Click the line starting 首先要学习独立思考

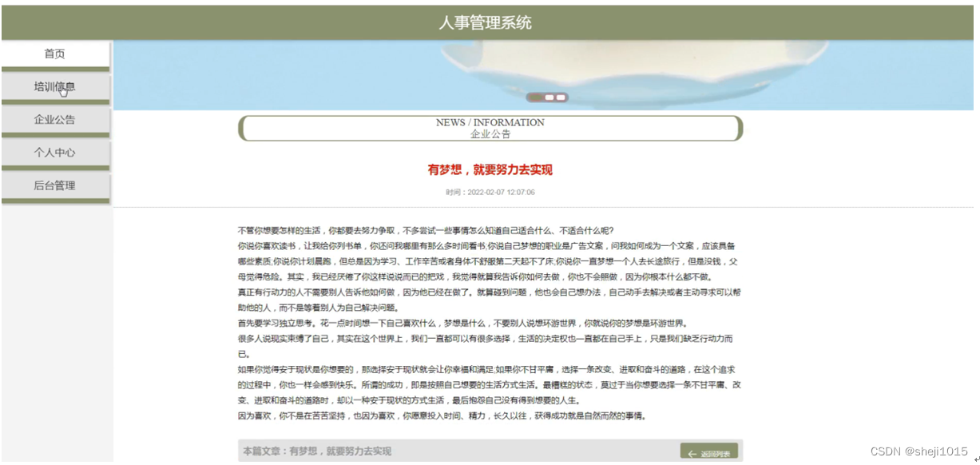pyautogui.click(x=462, y=324)
